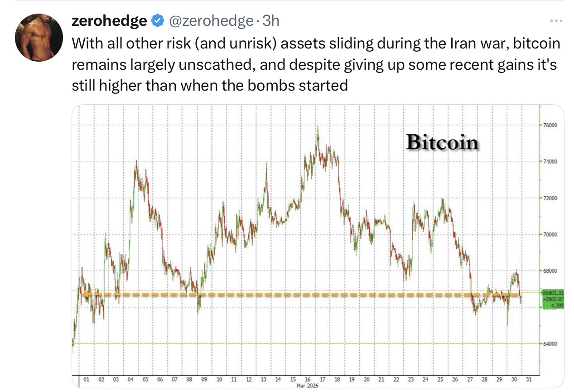Click the 17 date tick label
574x392 pixels.
click(323, 379)
